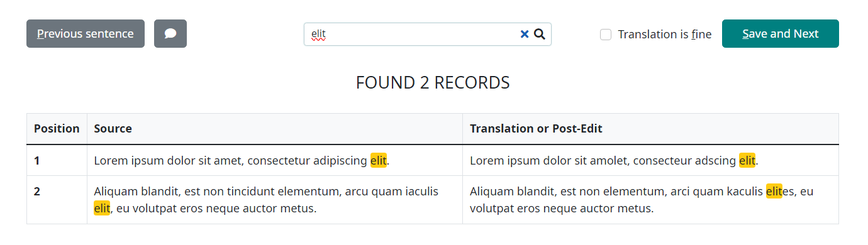Select translation ending with adscing elit
The height and width of the screenshot is (245, 868).
coord(614,161)
